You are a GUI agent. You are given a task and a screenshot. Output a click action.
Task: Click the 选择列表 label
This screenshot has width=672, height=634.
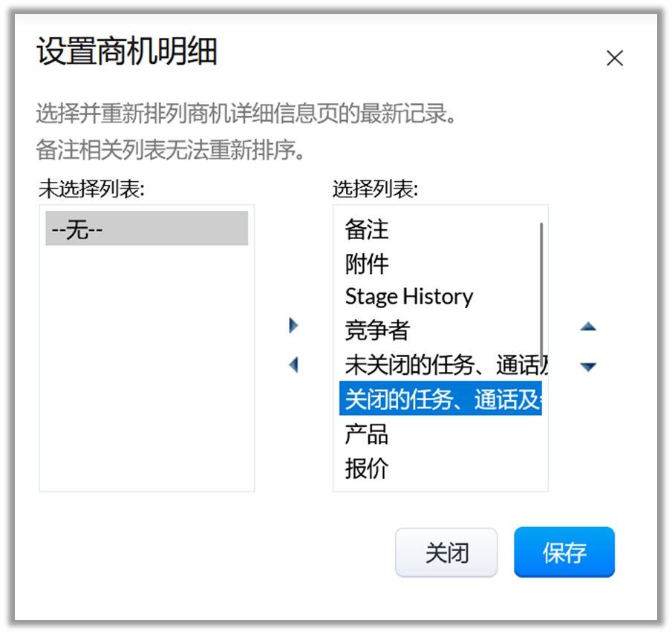pos(375,189)
